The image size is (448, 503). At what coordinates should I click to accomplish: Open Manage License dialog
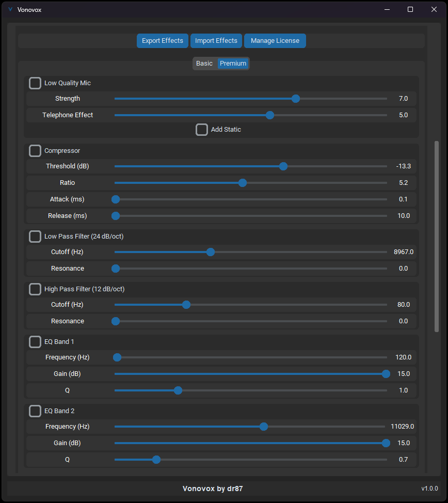275,41
